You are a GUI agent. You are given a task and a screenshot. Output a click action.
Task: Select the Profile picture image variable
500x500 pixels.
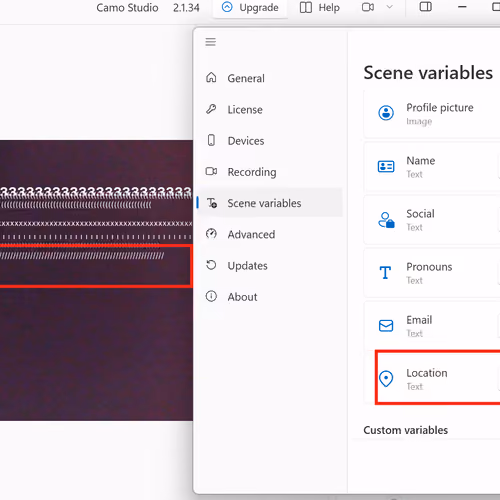(x=432, y=114)
